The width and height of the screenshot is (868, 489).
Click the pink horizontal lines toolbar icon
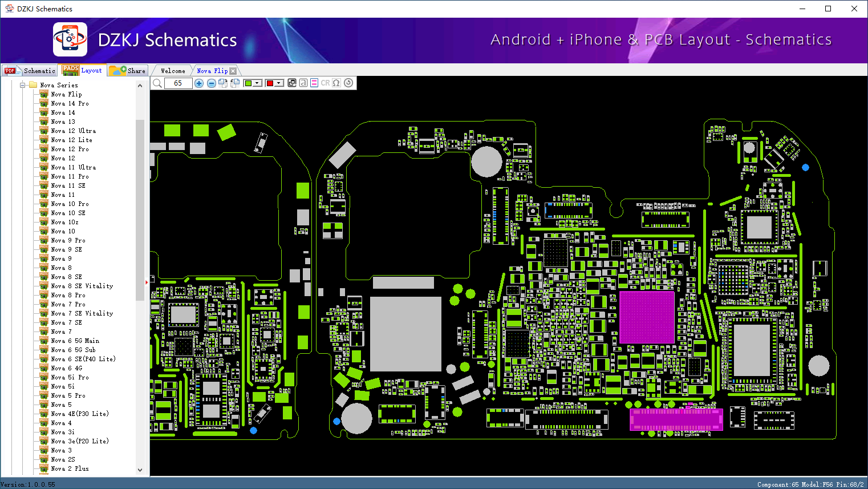[314, 83]
